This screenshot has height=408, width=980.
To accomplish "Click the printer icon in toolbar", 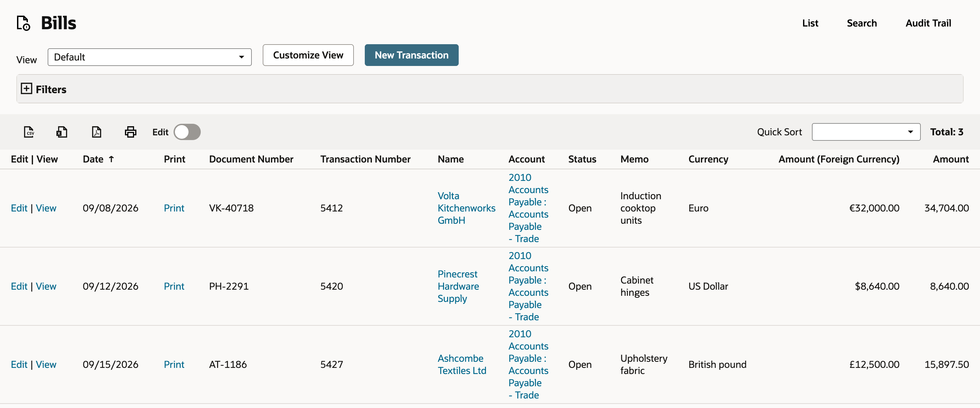I will tap(130, 132).
